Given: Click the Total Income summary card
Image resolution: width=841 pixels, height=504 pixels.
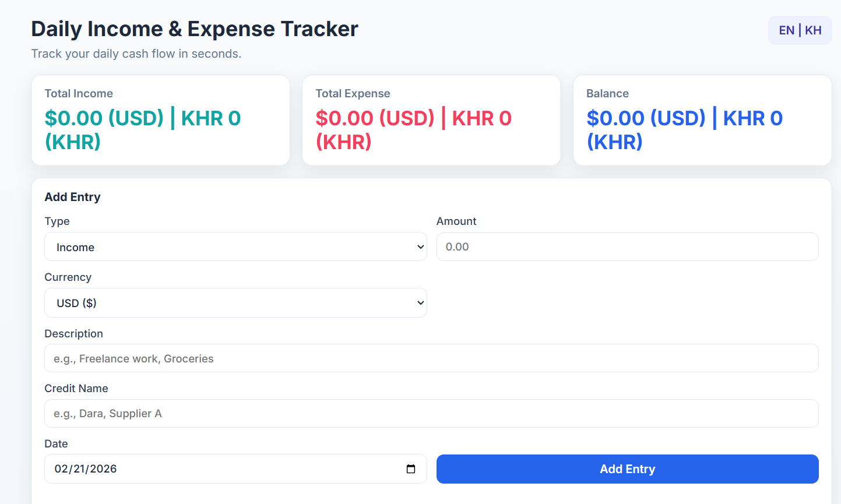Looking at the screenshot, I should [160, 119].
